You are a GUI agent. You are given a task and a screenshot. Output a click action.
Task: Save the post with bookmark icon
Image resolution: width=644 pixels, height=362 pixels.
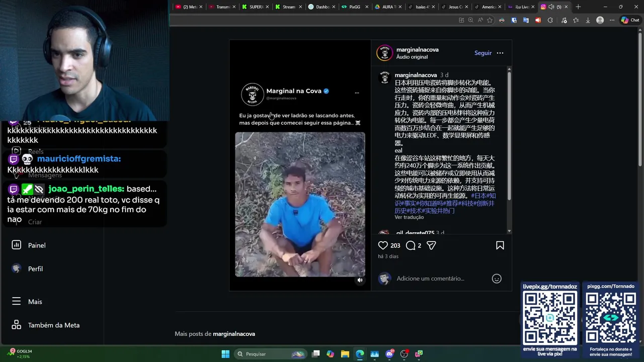coord(500,245)
